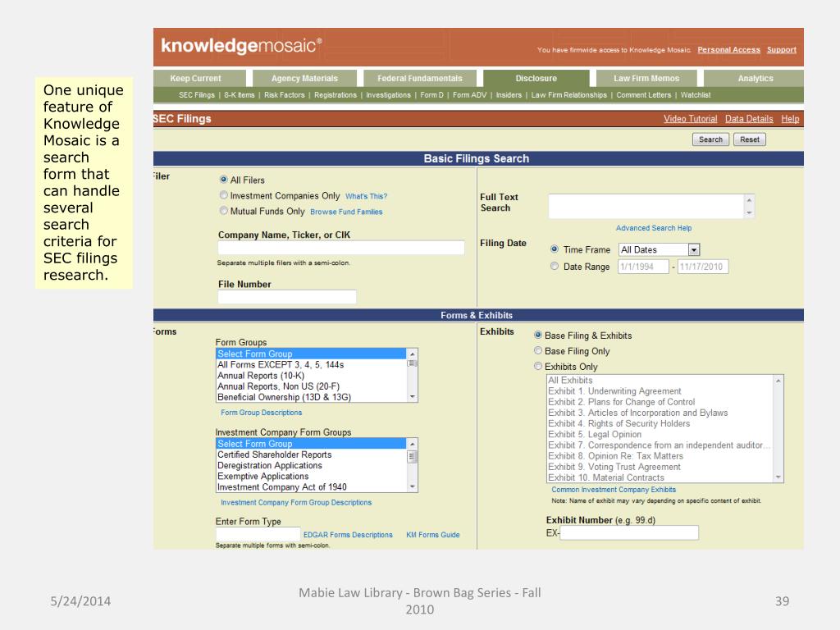The height and width of the screenshot is (630, 840).
Task: Go to the Law Firm Memos tab
Action: [646, 78]
